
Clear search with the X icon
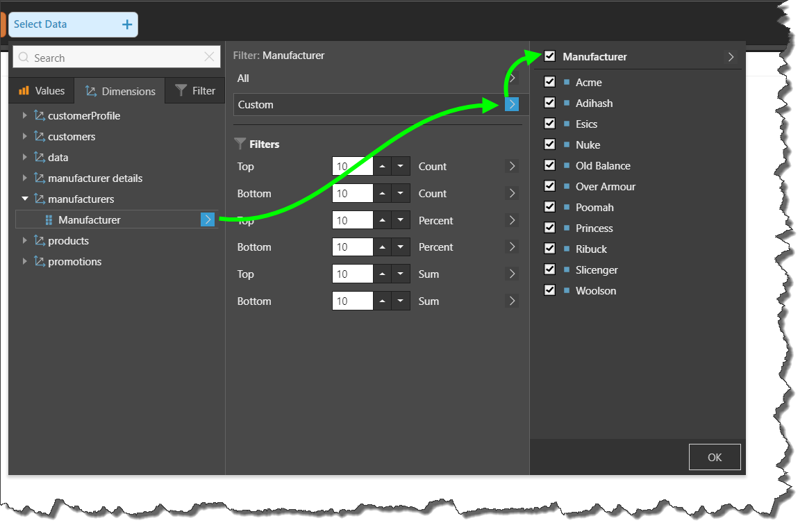tap(210, 58)
